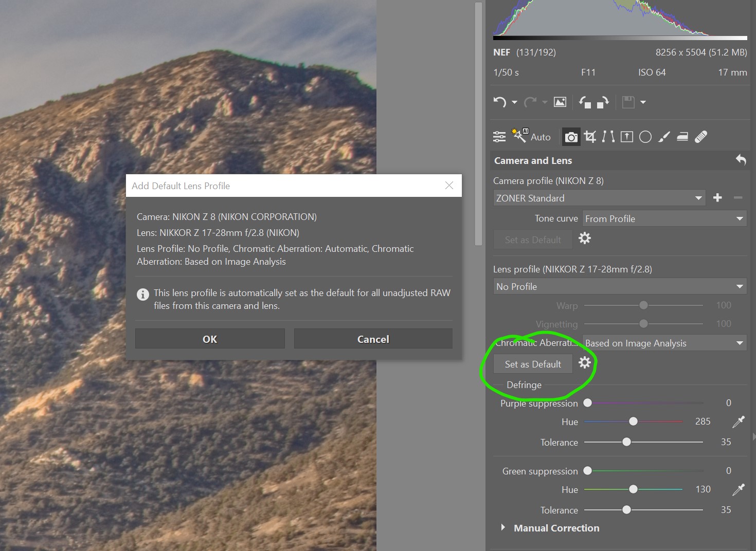The image size is (756, 551).
Task: Run the AI Auto enhancement
Action: [530, 136]
